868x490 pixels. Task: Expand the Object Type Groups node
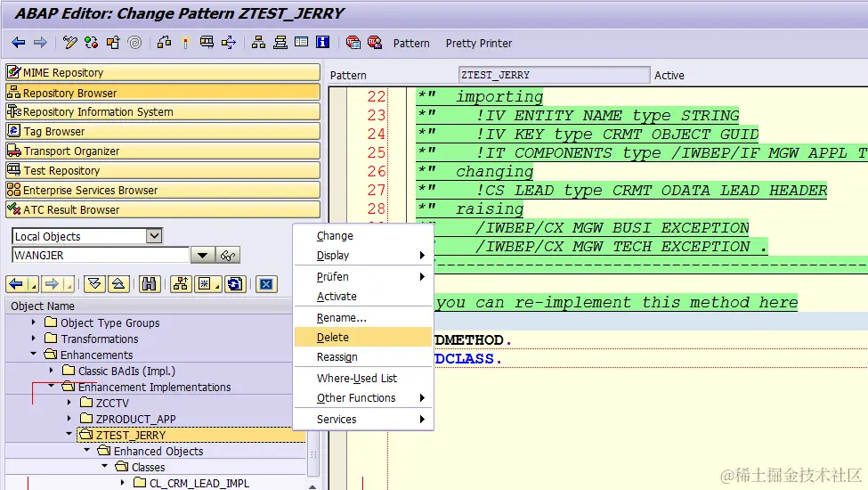pyautogui.click(x=33, y=323)
